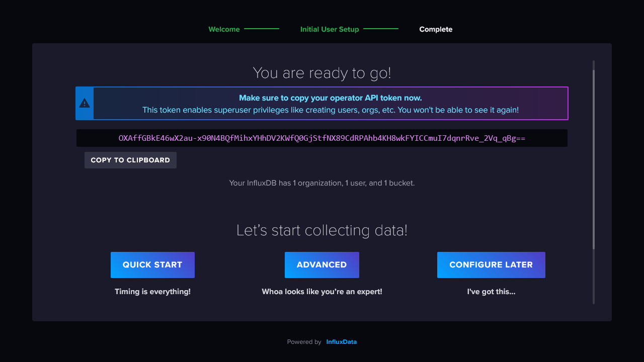Click the "You are ready to go!" heading
644x362 pixels.
[322, 73]
